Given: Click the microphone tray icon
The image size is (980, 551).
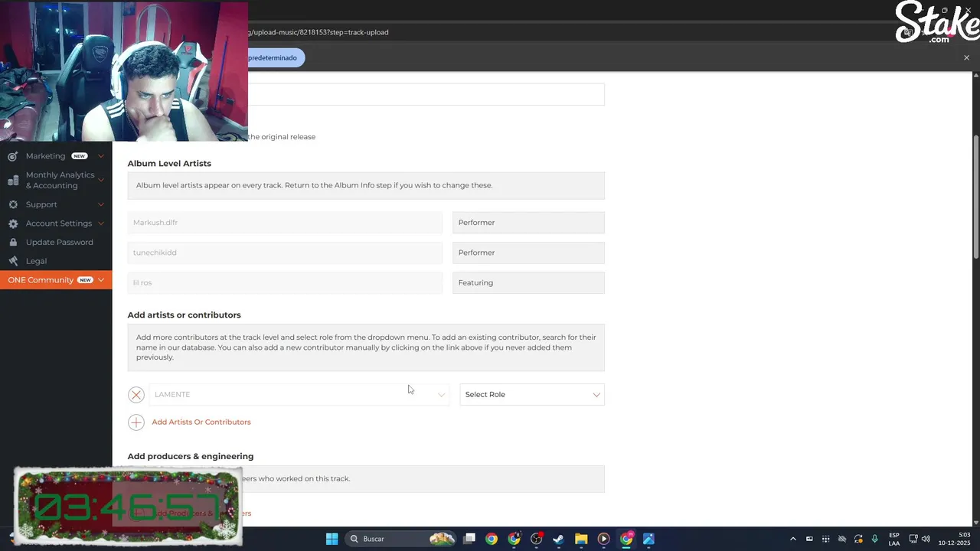Looking at the screenshot, I should (874, 539).
